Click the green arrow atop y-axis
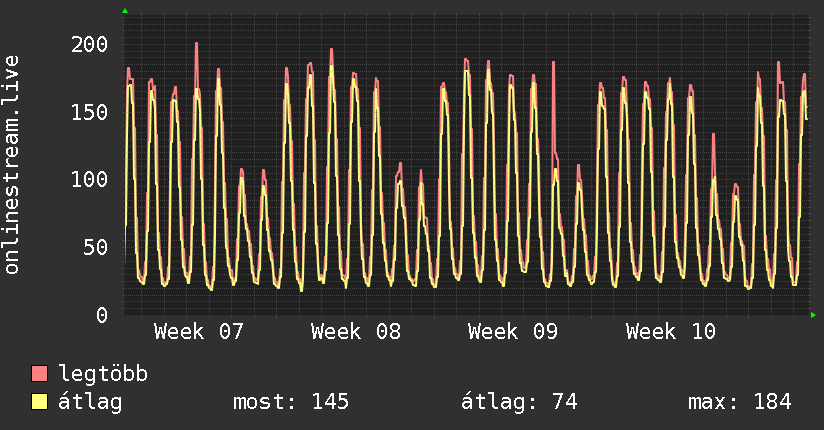Screen dimensions: 824x430 tap(125, 11)
